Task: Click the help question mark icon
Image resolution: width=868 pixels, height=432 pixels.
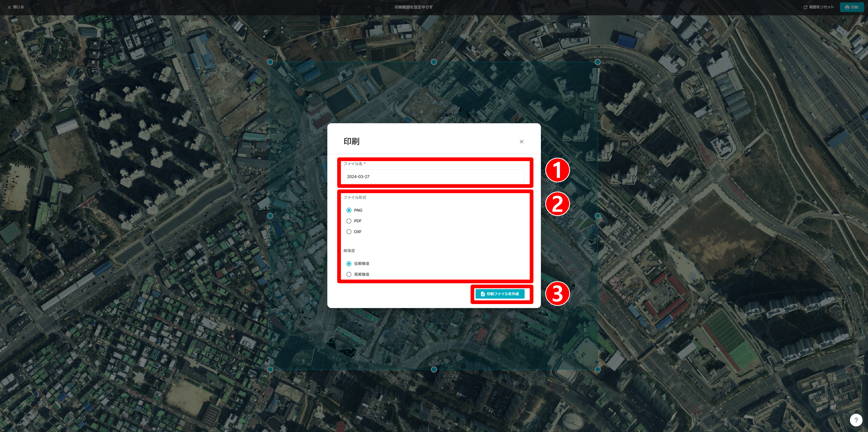Action: pyautogui.click(x=856, y=420)
